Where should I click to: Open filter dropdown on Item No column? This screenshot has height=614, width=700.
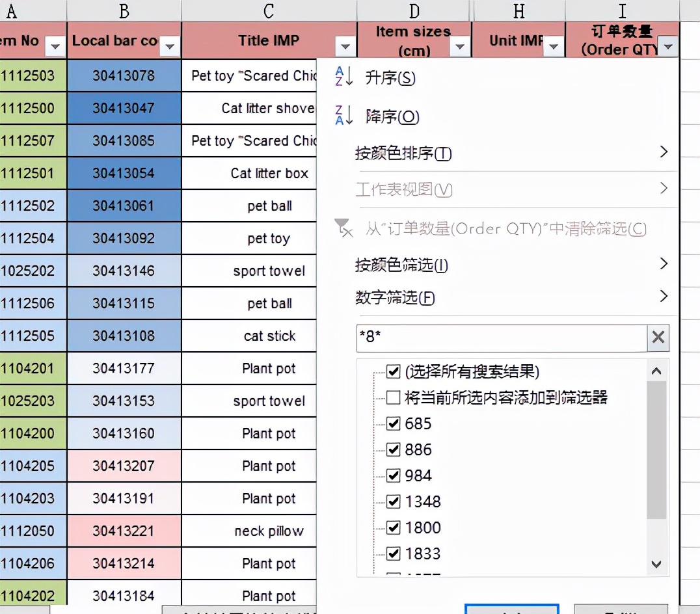[55, 46]
